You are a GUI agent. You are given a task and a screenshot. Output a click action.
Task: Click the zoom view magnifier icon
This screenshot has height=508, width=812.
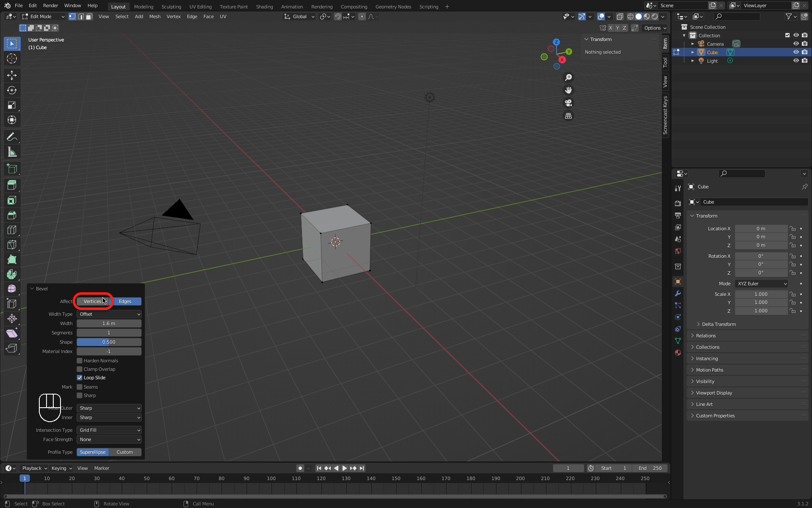(x=568, y=77)
